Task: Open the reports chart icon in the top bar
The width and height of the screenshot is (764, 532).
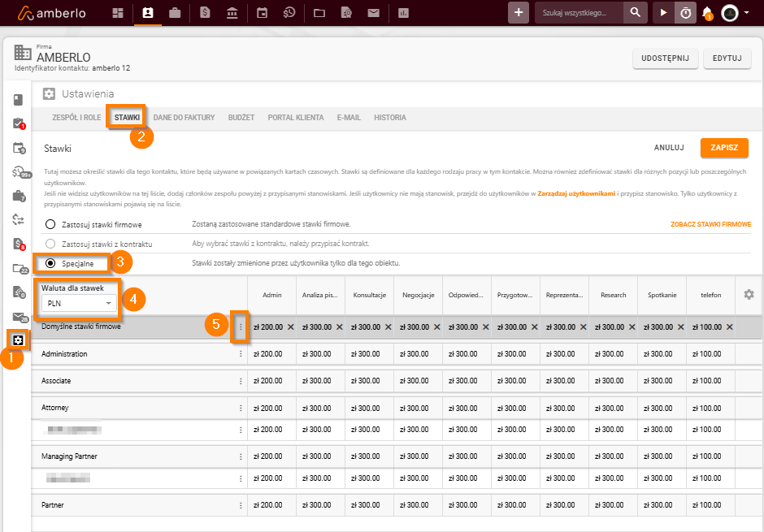Action: pos(403,13)
